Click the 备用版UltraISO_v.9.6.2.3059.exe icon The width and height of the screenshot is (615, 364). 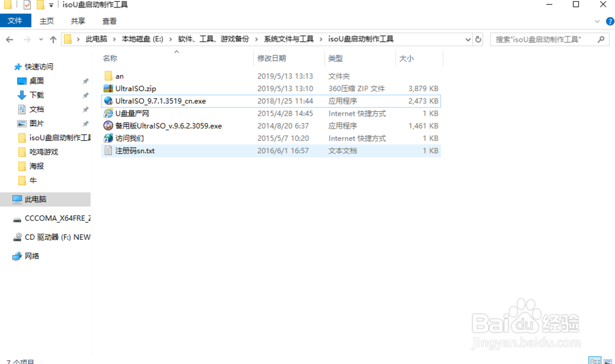pyautogui.click(x=108, y=126)
